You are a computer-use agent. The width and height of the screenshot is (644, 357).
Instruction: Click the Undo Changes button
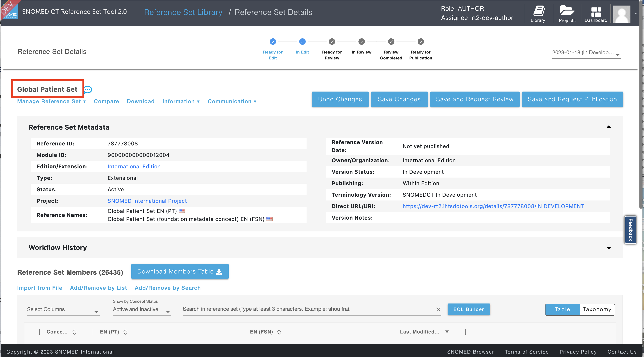340,99
